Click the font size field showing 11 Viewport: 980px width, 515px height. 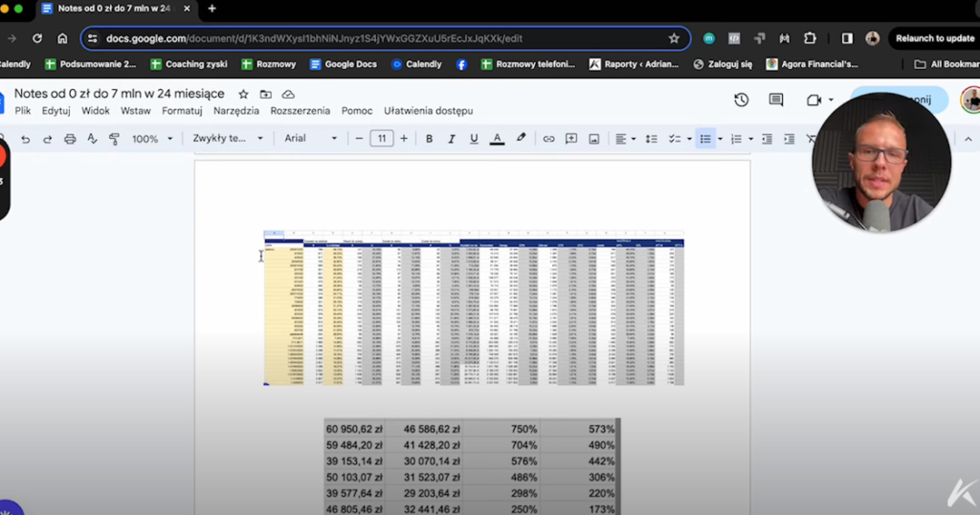coord(381,138)
